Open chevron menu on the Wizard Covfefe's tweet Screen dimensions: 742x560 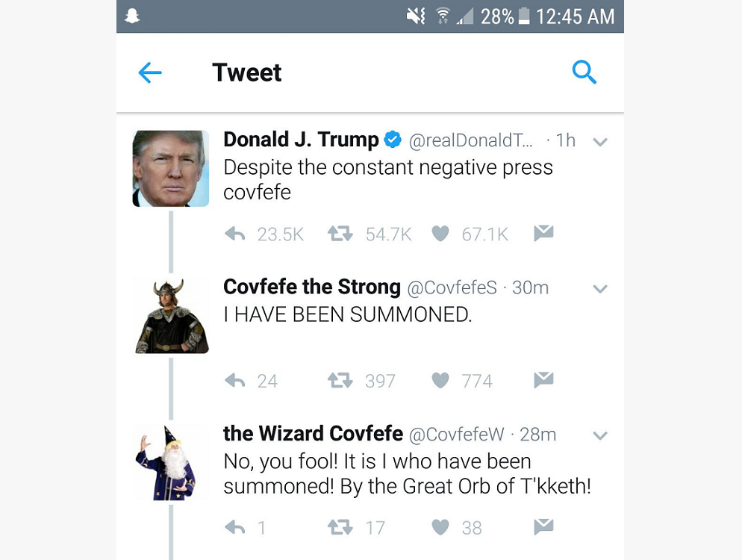click(x=599, y=436)
